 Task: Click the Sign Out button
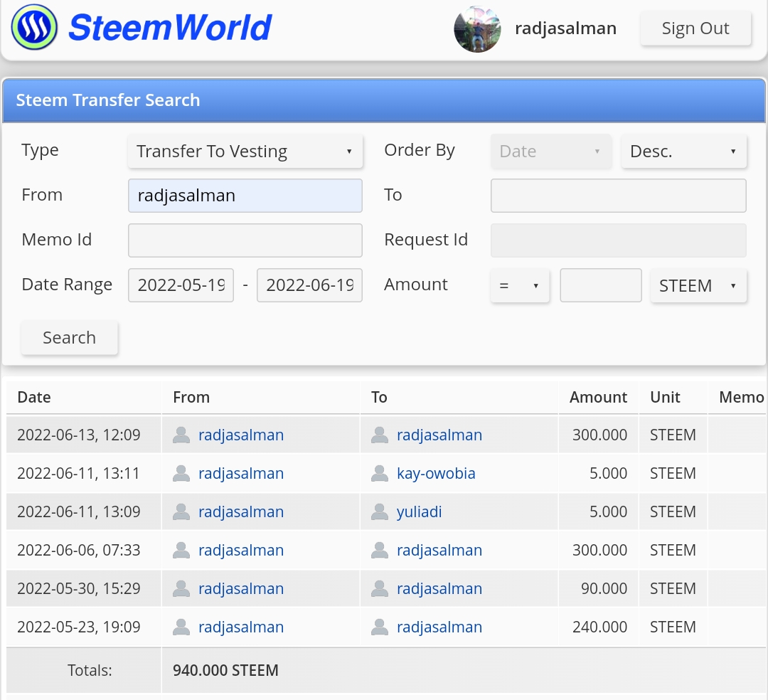click(695, 28)
